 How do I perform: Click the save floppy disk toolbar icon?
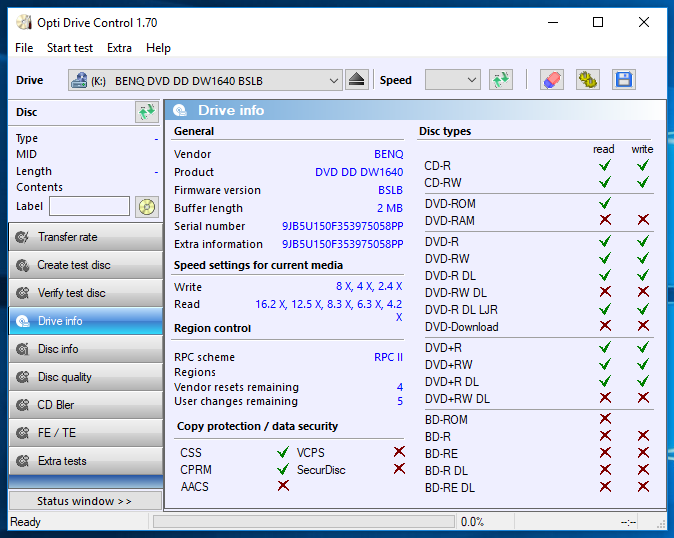point(624,80)
